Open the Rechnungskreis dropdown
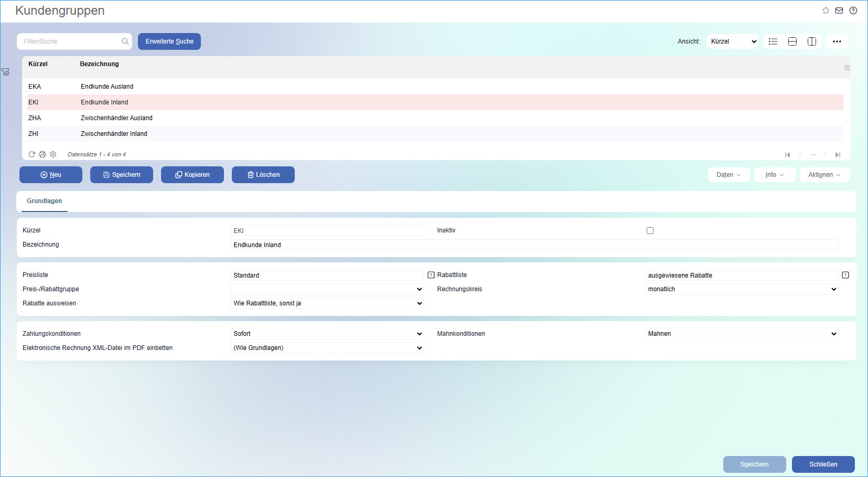868x477 pixels. pos(742,289)
